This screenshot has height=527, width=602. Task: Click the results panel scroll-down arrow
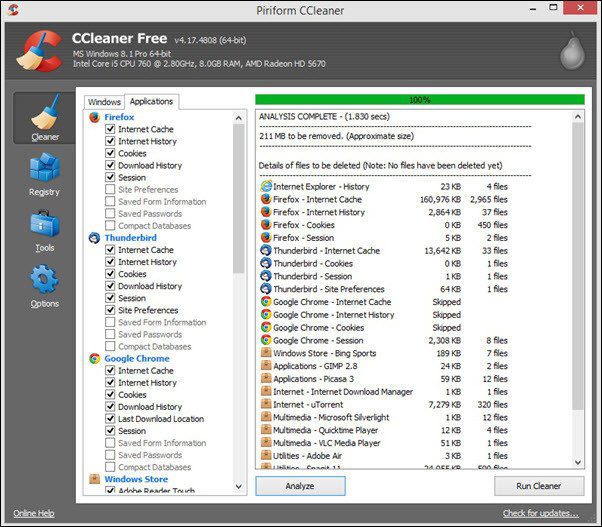(578, 463)
